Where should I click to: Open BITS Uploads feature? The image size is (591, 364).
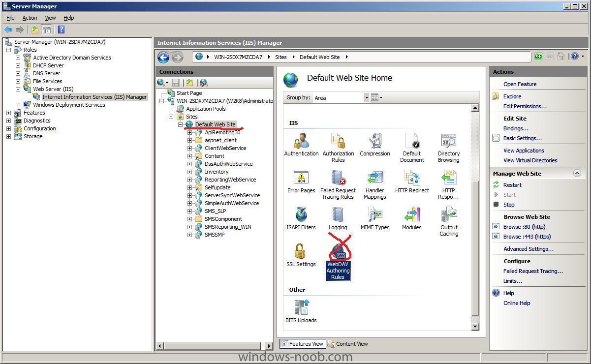click(x=301, y=311)
